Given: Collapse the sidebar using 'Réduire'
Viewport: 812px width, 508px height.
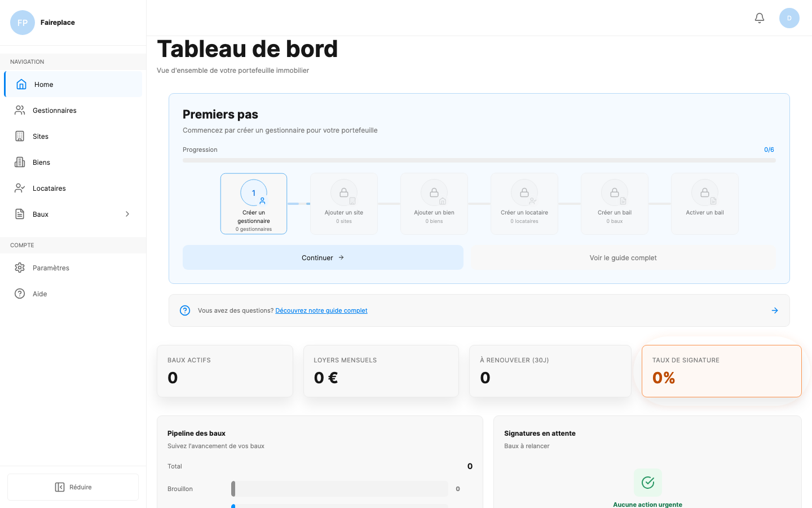Looking at the screenshot, I should (x=73, y=487).
